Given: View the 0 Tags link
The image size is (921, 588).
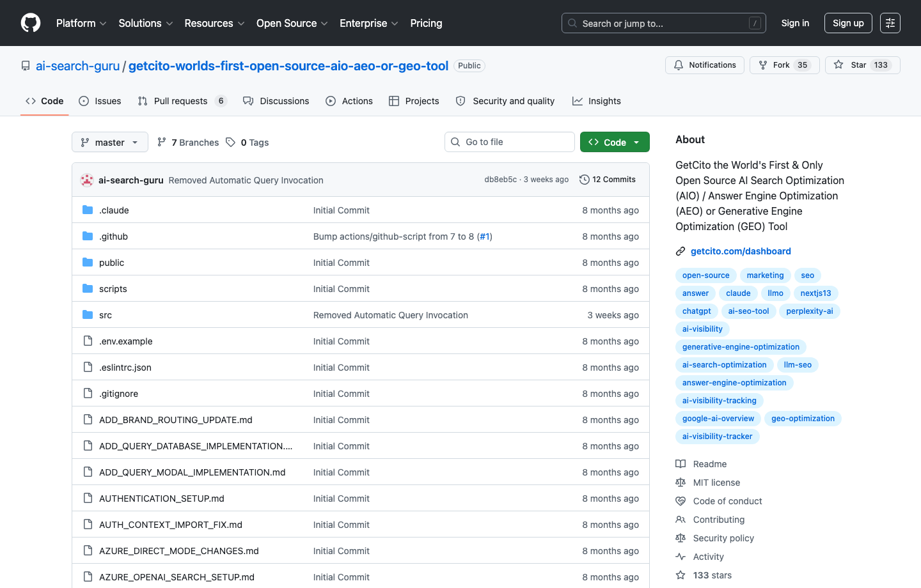Looking at the screenshot, I should (248, 143).
